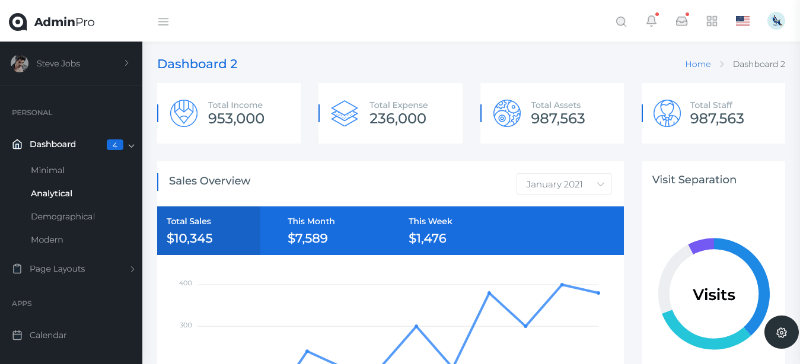Open the inbox messages icon

[x=682, y=21]
